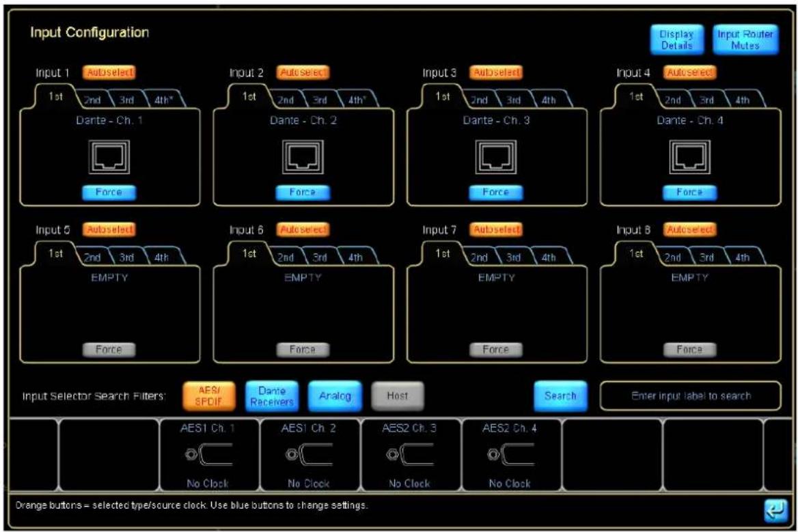The image size is (798, 532).
Task: Open the 4th tab of Input 4
Action: coord(743,100)
